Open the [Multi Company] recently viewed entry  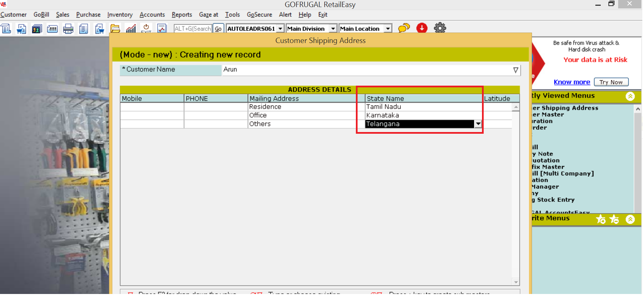coord(563,174)
